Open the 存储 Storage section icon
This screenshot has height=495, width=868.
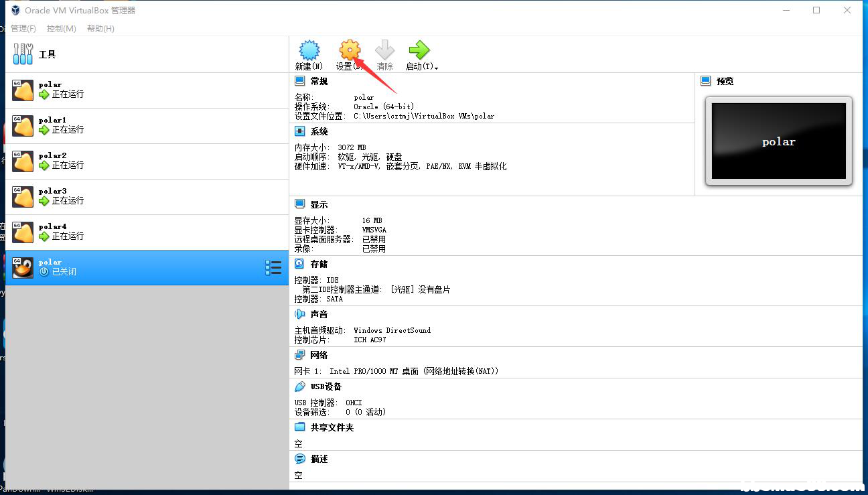tap(298, 264)
